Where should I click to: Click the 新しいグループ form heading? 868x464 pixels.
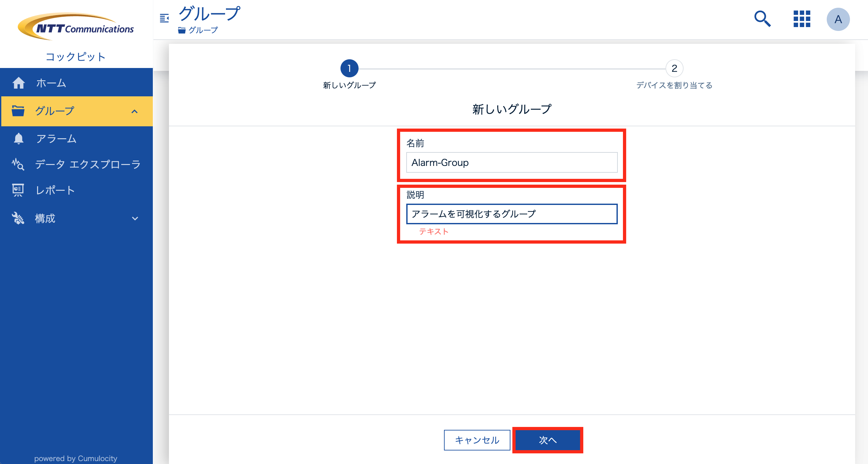point(511,109)
